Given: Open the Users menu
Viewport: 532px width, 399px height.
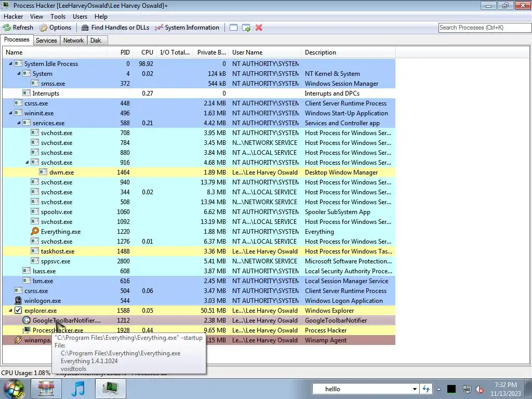Looking at the screenshot, I should tap(79, 16).
